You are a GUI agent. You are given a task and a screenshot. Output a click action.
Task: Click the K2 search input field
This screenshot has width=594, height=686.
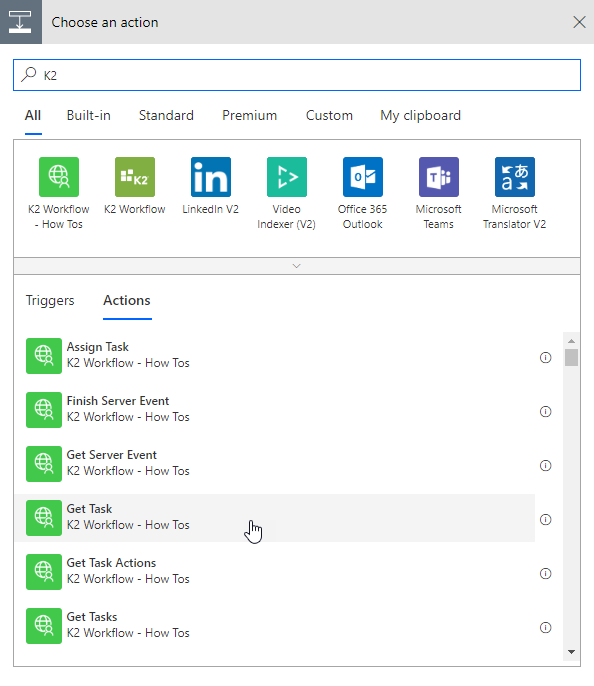coord(297,75)
